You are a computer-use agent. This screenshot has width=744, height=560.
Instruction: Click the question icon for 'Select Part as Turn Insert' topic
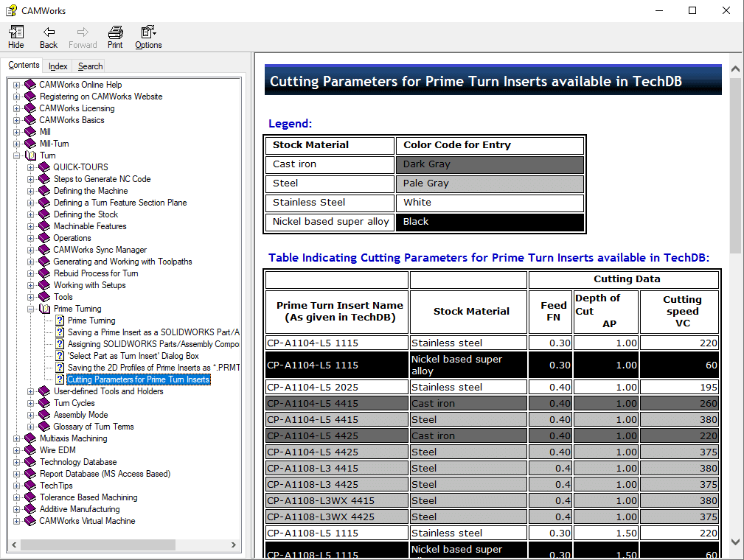tap(60, 356)
